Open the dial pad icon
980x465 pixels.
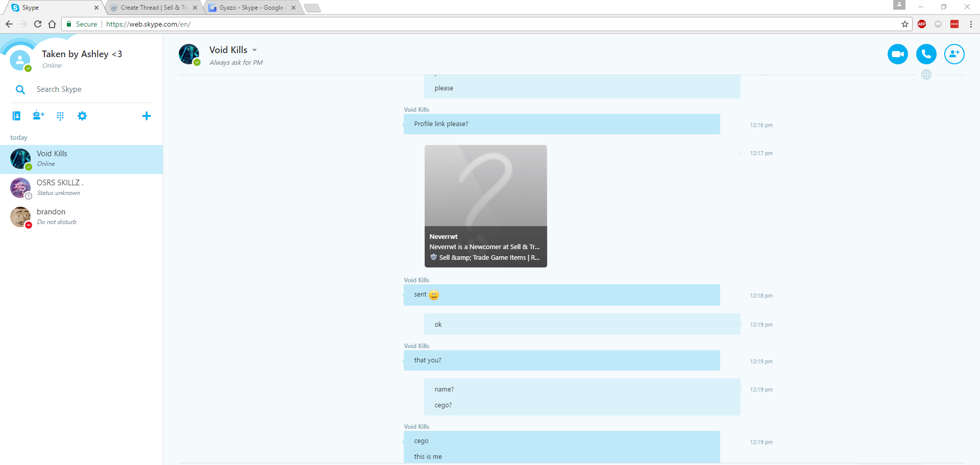[x=60, y=116]
